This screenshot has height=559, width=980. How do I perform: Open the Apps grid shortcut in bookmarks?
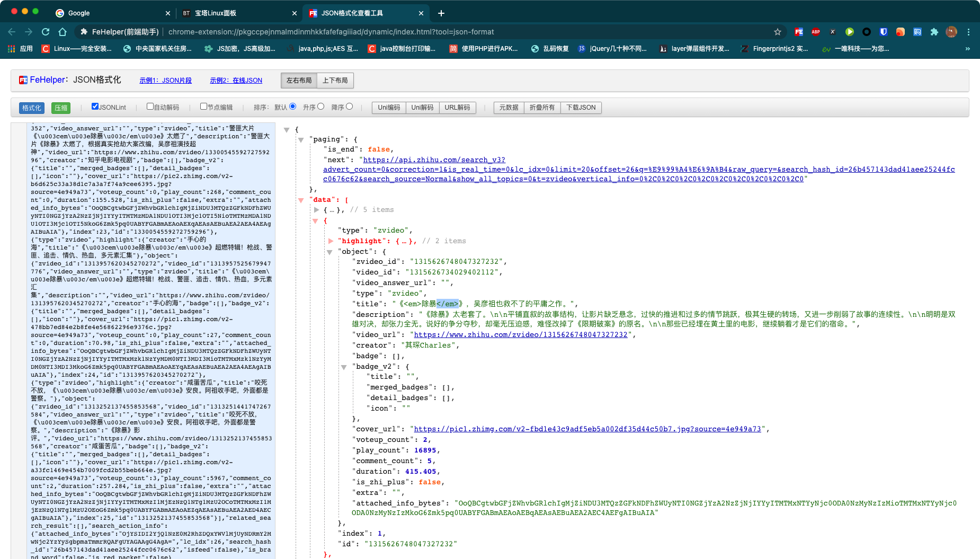tap(21, 49)
